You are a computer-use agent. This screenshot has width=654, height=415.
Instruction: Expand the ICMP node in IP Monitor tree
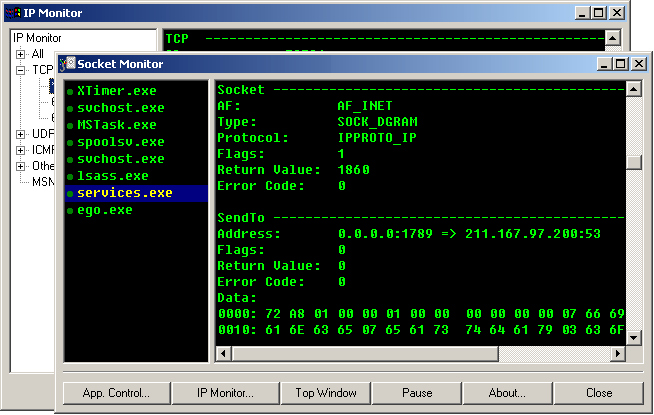[x=20, y=150]
